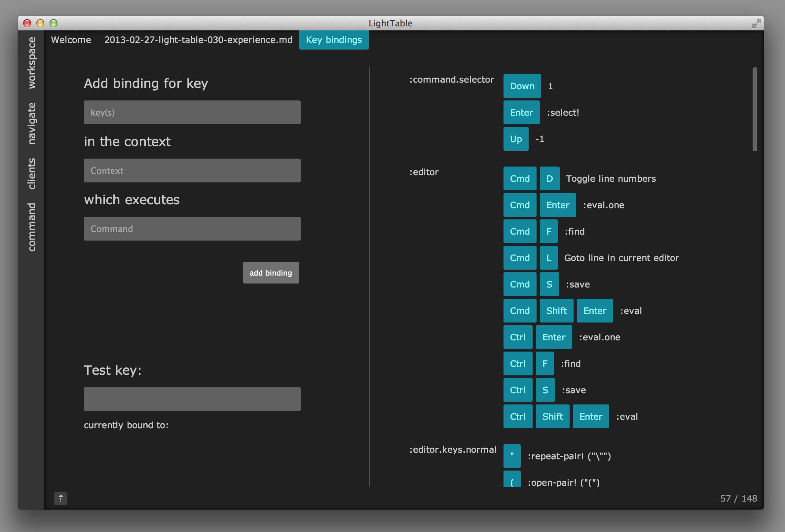785x532 pixels.
Task: Click the L key for Goto line
Action: click(x=548, y=258)
